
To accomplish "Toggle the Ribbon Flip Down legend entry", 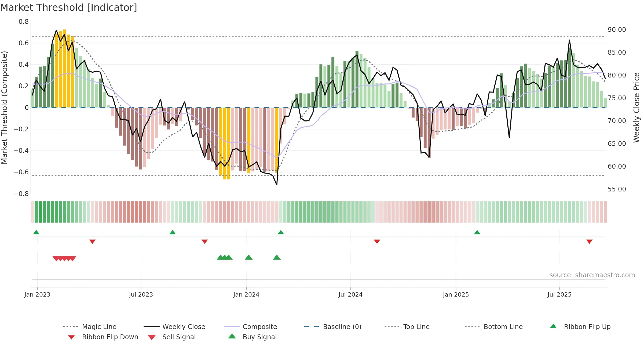I will (x=103, y=337).
